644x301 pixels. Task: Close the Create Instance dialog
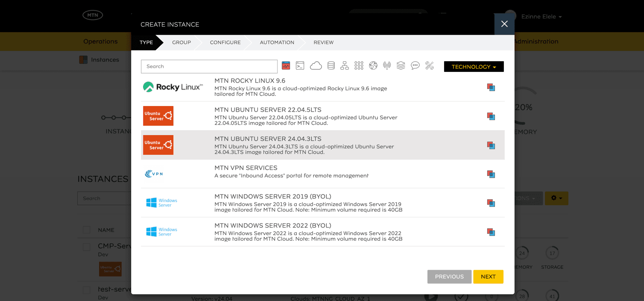pyautogui.click(x=504, y=24)
